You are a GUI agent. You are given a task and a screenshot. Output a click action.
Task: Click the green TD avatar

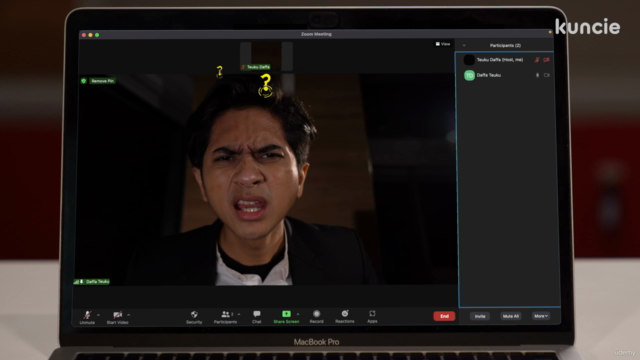[469, 76]
